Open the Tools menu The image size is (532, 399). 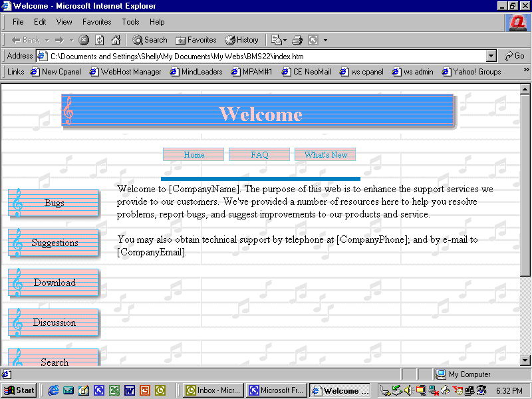[130, 22]
